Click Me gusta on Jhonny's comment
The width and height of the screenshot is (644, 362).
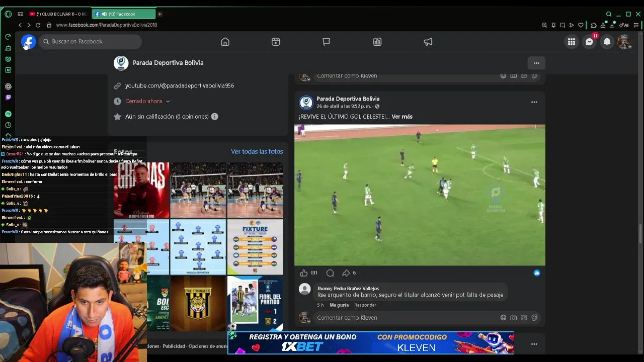click(x=339, y=305)
